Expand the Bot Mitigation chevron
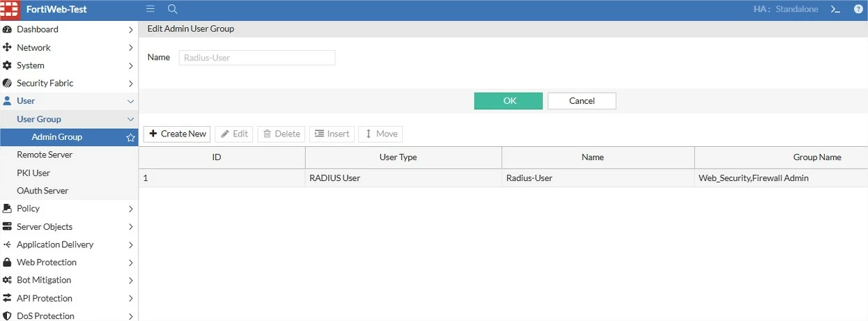 pos(130,281)
